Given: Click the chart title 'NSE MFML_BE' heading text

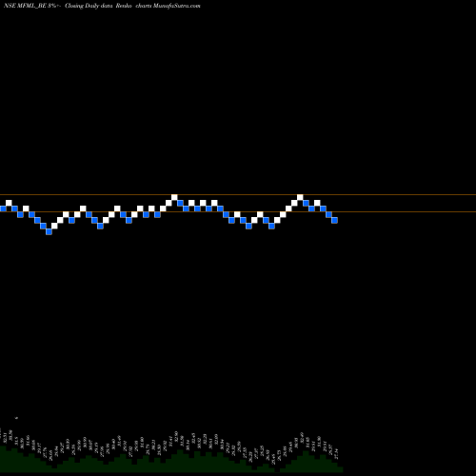Looking at the screenshot, I should 26,6.
